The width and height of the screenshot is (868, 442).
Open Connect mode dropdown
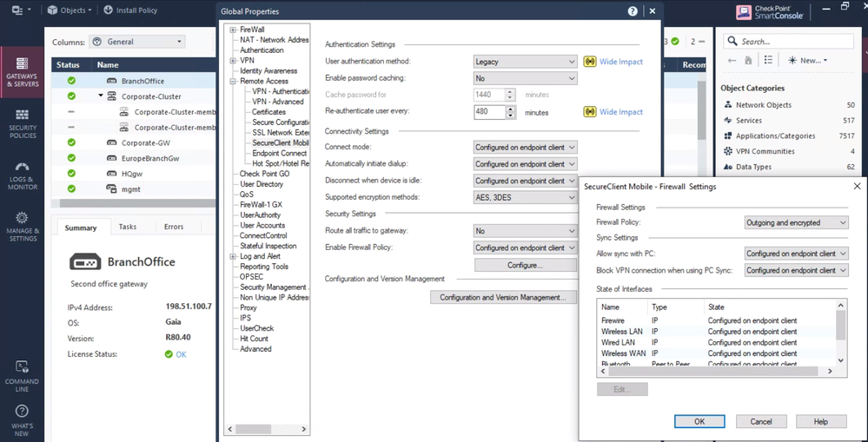526,148
